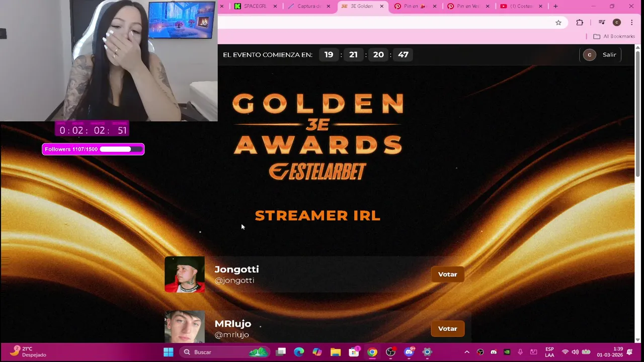The width and height of the screenshot is (644, 362).
Task: Open the media controls icon in Chrome toolbar
Action: tap(602, 23)
